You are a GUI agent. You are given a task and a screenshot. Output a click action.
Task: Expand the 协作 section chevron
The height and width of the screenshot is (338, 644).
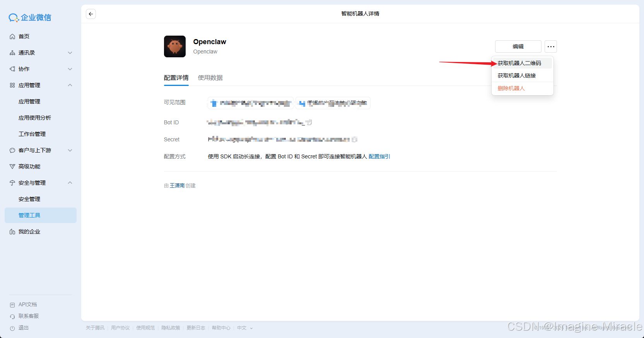point(70,69)
